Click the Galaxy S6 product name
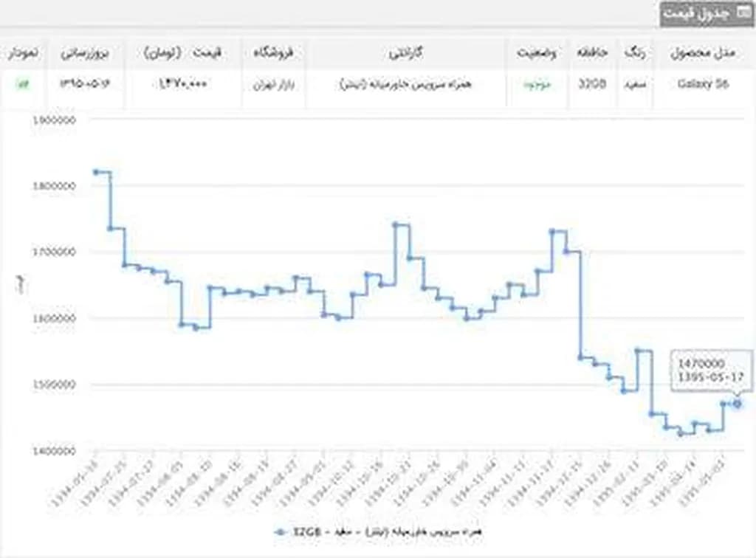Viewport: 756px width, 558px height. pyautogui.click(x=702, y=84)
